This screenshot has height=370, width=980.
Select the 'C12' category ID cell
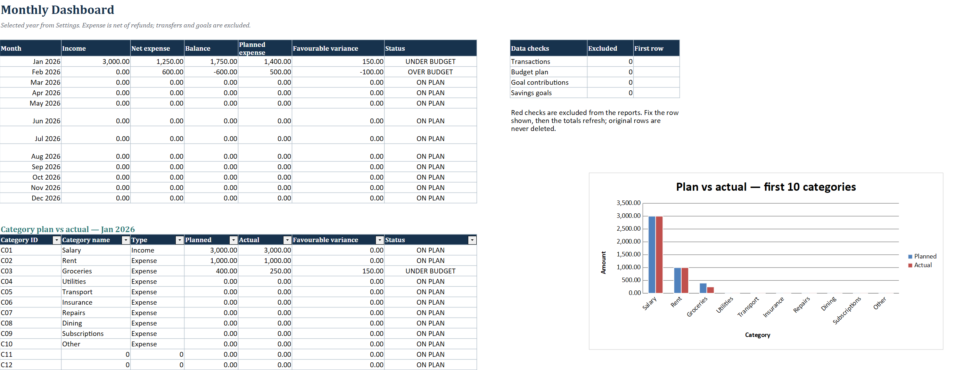click(x=31, y=364)
